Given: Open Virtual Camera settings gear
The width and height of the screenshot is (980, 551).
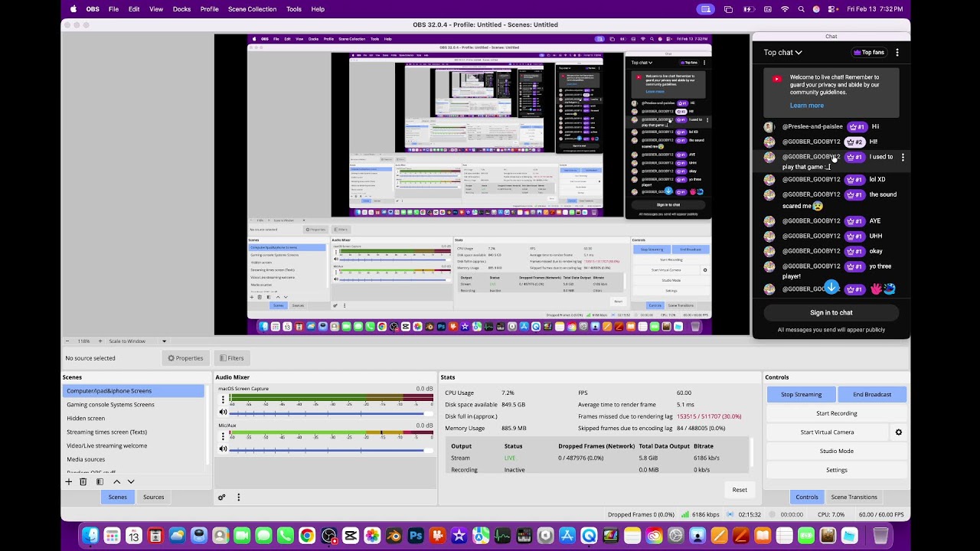Looking at the screenshot, I should pyautogui.click(x=899, y=432).
